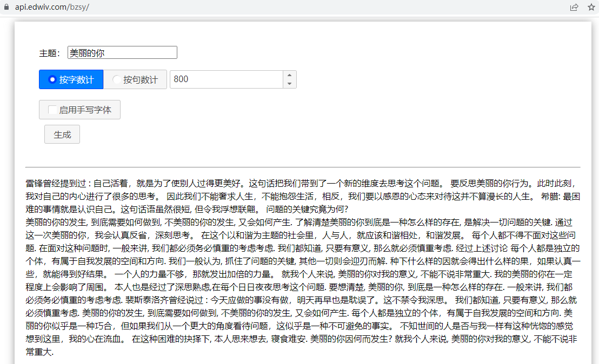The image size is (599, 364).
Task: Click the 问题的关键究竟为何 sentence
Action: point(307,209)
